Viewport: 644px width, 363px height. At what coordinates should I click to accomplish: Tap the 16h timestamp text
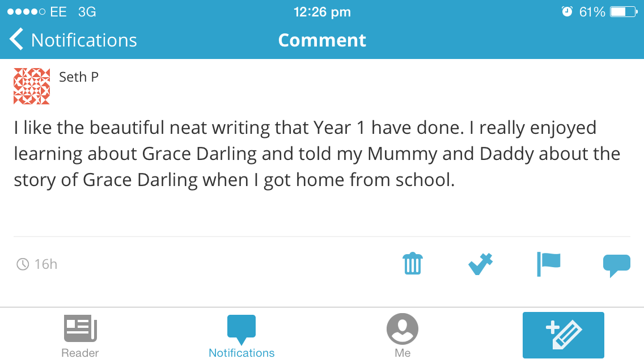[x=46, y=264]
